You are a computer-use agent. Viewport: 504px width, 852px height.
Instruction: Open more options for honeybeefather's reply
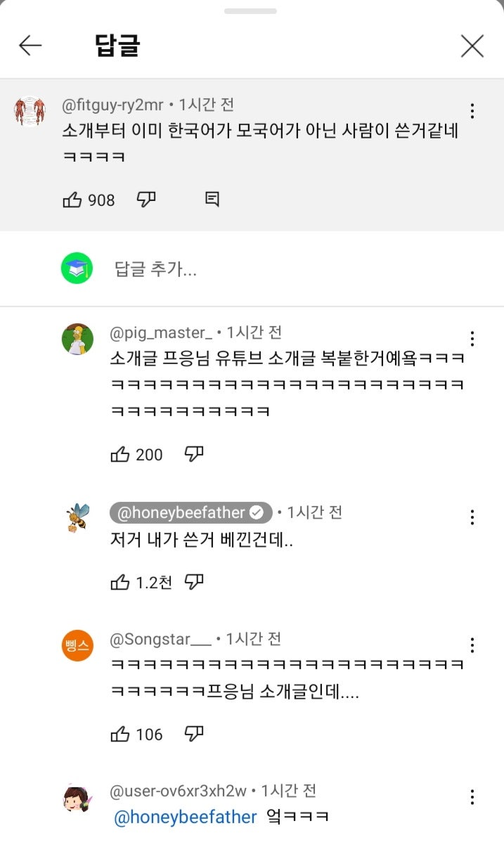pos(472,518)
